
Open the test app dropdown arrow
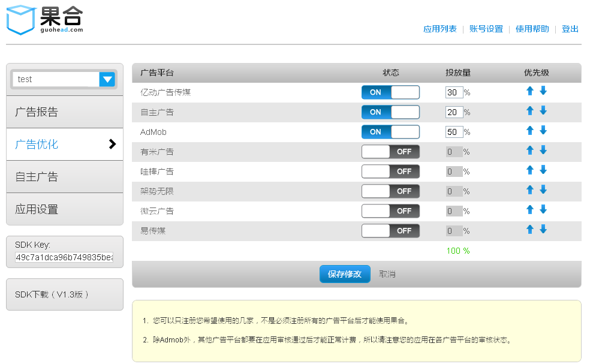click(107, 79)
